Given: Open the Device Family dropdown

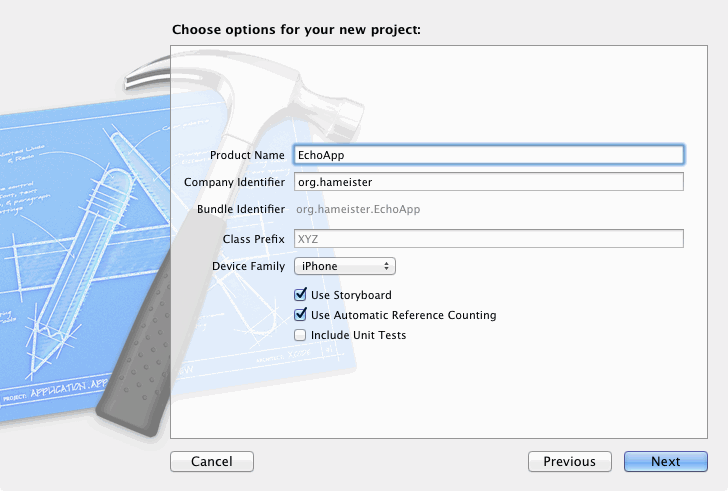Looking at the screenshot, I should click(344, 266).
